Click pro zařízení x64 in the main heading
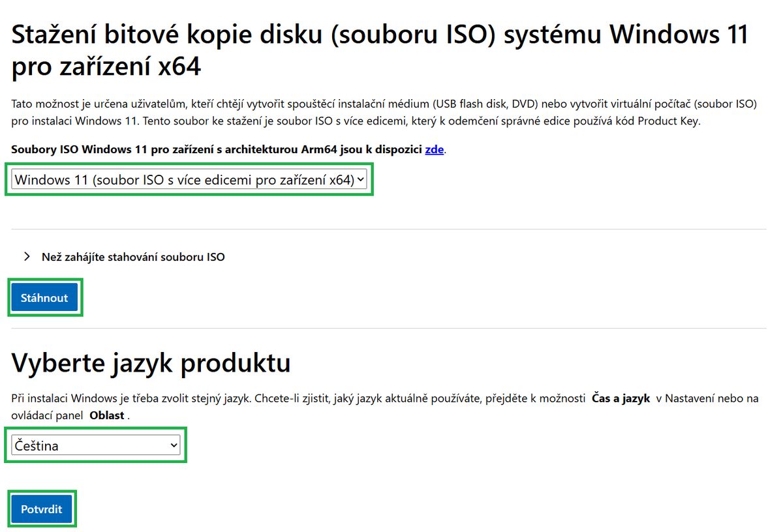783x532 pixels. [106, 66]
